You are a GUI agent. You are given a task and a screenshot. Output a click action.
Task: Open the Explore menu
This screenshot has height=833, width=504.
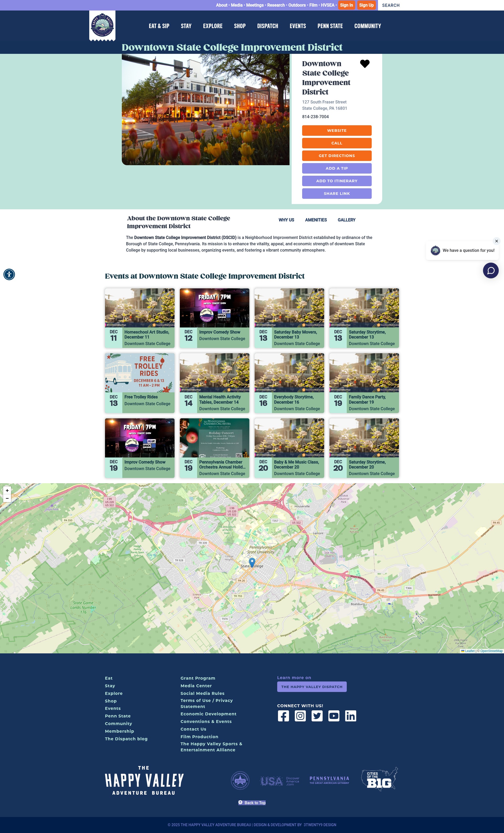pyautogui.click(x=213, y=26)
